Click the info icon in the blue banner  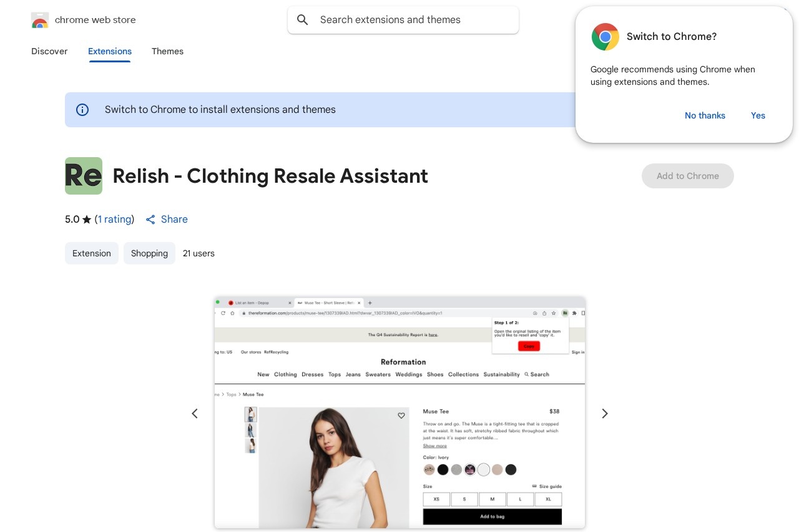82,110
